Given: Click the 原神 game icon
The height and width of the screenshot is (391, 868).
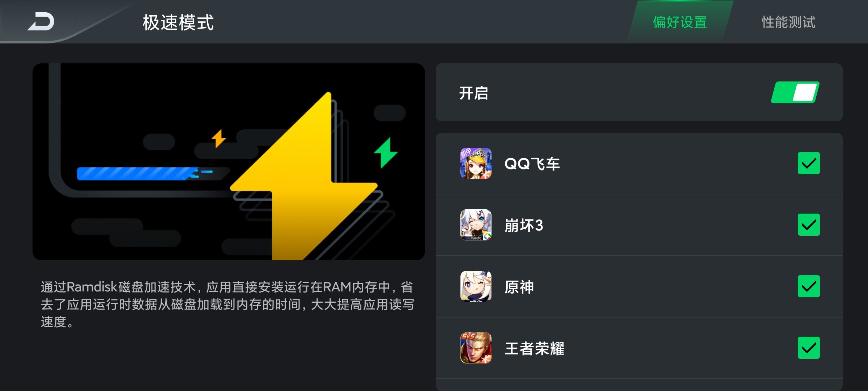Looking at the screenshot, I should click(x=476, y=286).
